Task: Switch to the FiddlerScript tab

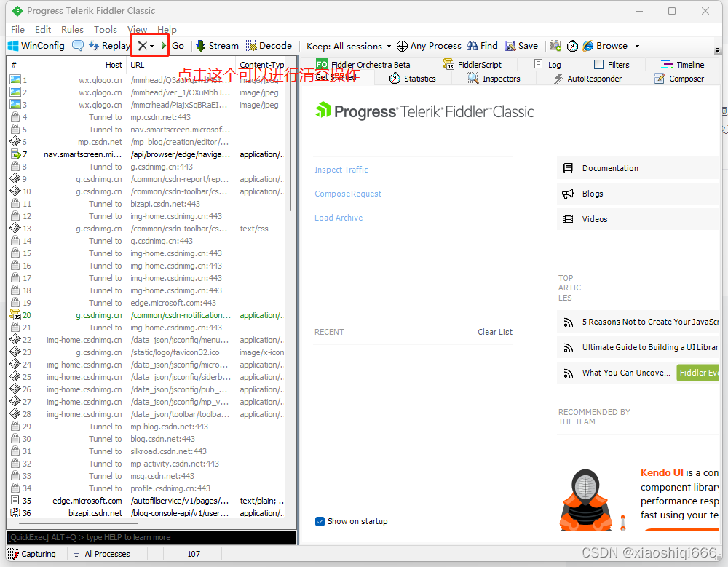Action: pos(472,65)
